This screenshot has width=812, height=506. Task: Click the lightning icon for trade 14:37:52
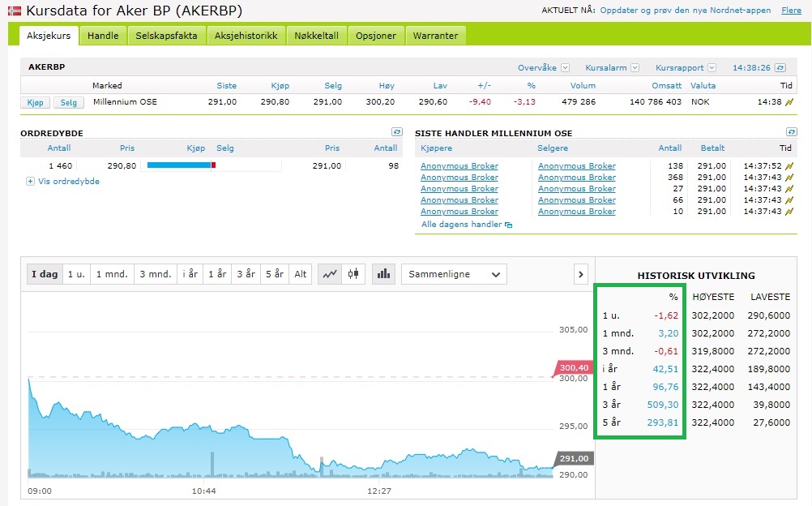(x=789, y=166)
